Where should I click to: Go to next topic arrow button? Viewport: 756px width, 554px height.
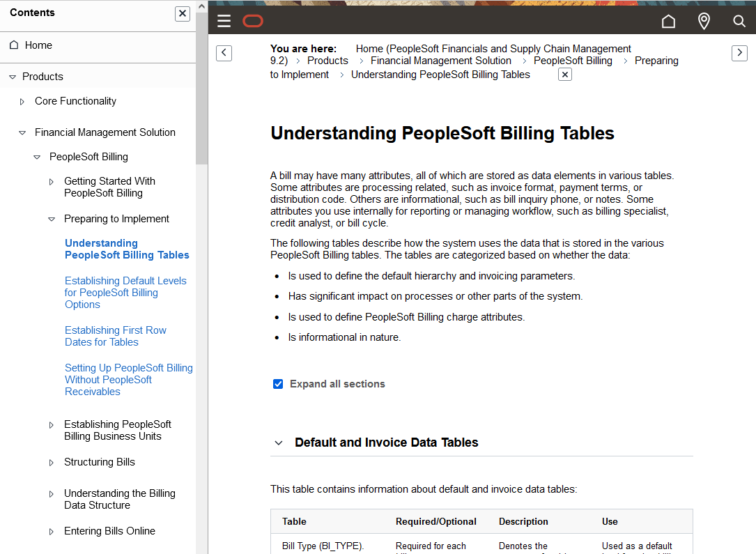pyautogui.click(x=739, y=52)
